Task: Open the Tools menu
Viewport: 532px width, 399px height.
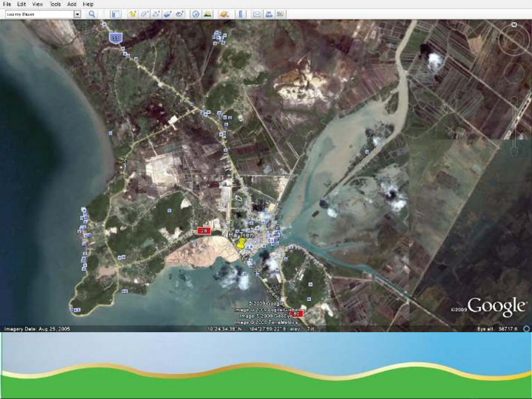Action: (55, 4)
